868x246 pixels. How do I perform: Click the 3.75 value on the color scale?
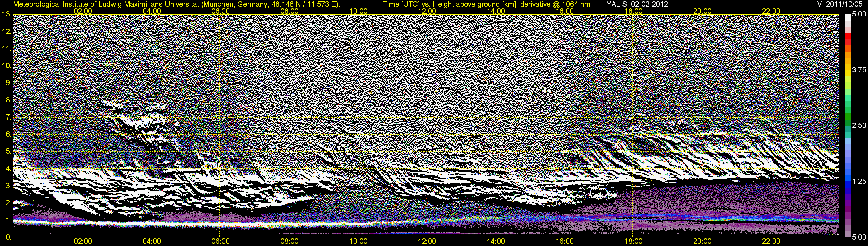click(x=859, y=70)
